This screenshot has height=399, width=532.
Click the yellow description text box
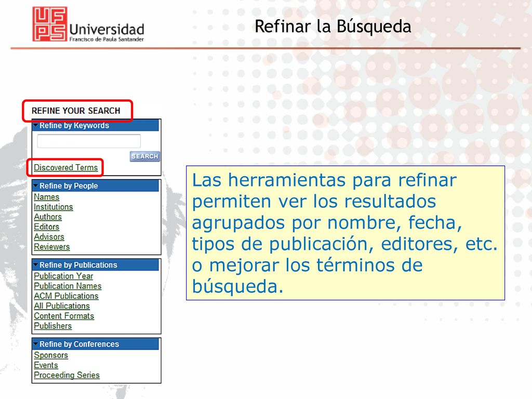(x=345, y=233)
